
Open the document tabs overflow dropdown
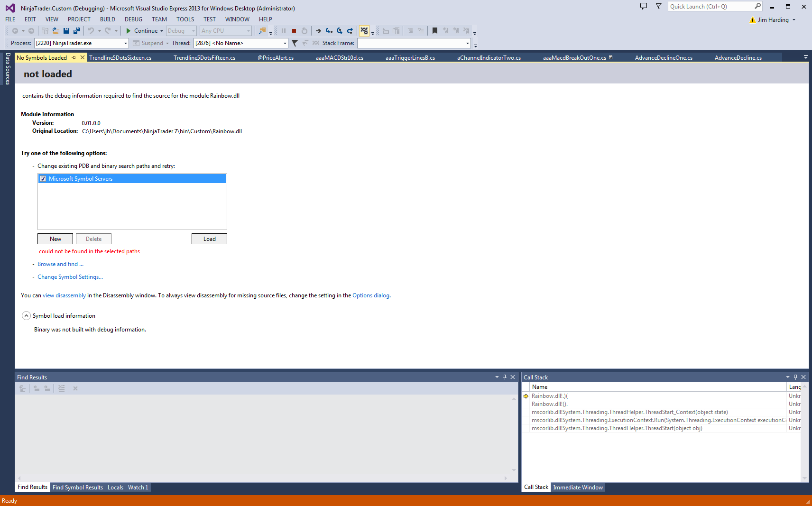pos(805,57)
